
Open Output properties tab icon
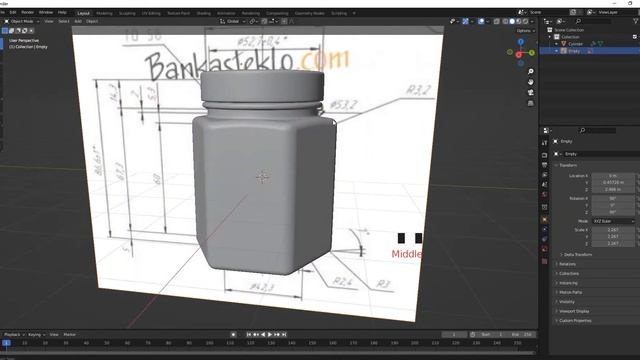pos(544,165)
